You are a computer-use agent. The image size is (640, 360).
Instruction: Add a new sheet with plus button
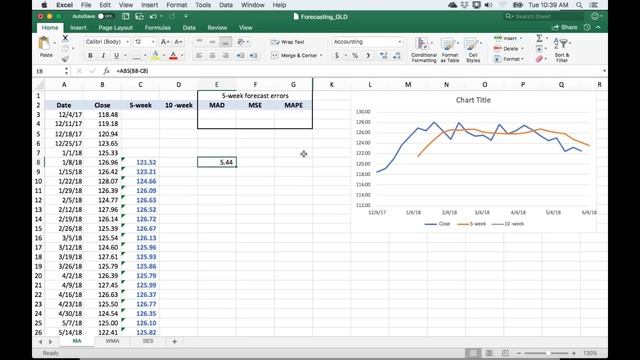click(x=174, y=341)
